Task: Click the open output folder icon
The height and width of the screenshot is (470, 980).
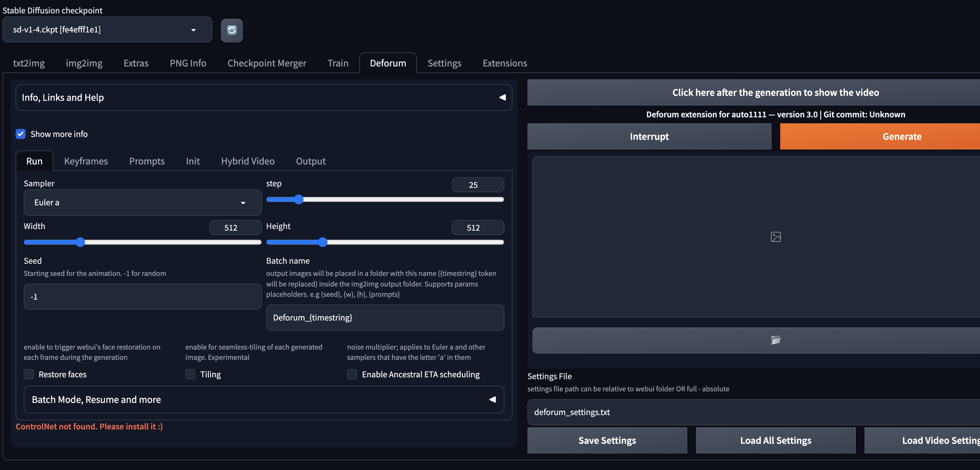Action: [775, 340]
